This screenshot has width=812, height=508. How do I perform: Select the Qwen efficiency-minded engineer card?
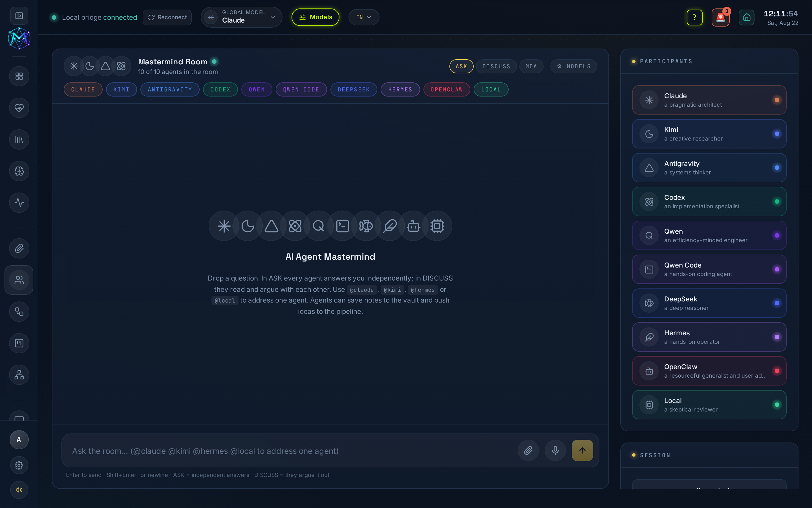coord(709,235)
